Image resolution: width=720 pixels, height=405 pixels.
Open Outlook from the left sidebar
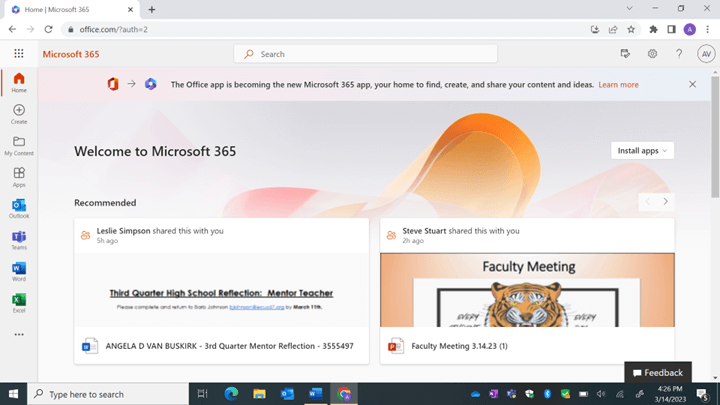coord(19,208)
